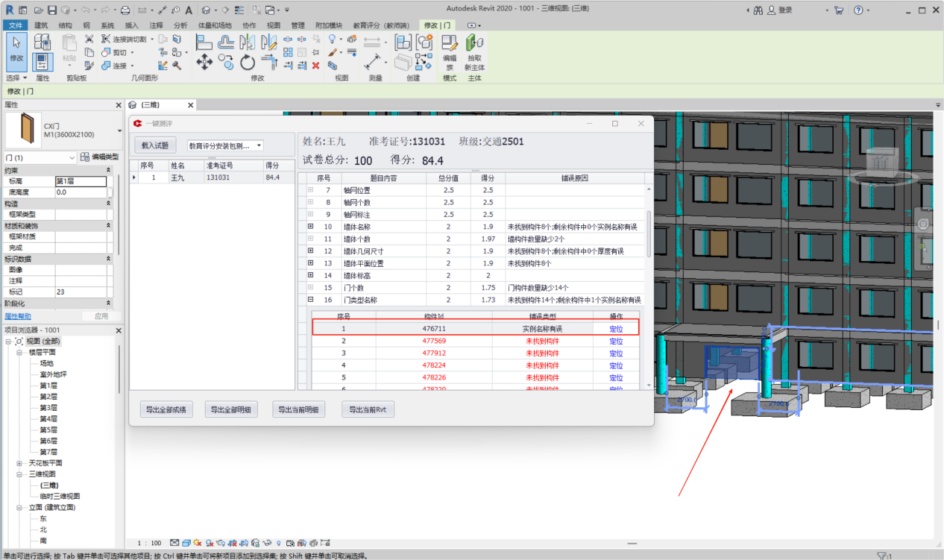Expand the 墙体平面位置 row 13
Viewport: 944px width, 560px height.
(310, 263)
